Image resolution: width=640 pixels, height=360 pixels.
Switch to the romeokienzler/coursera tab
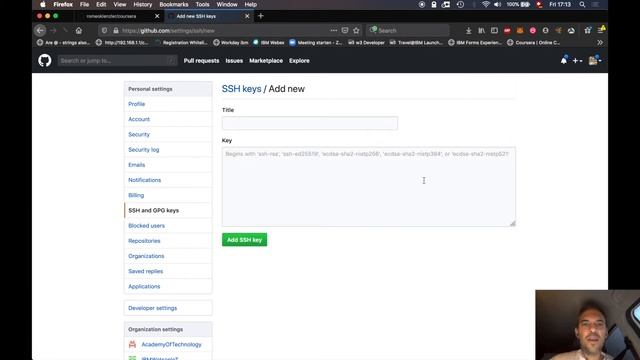[111, 16]
